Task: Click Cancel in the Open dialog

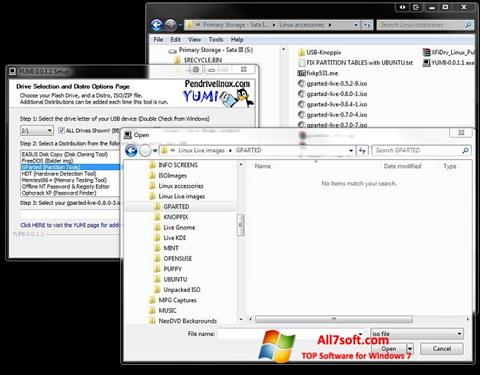Action: tap(442, 349)
